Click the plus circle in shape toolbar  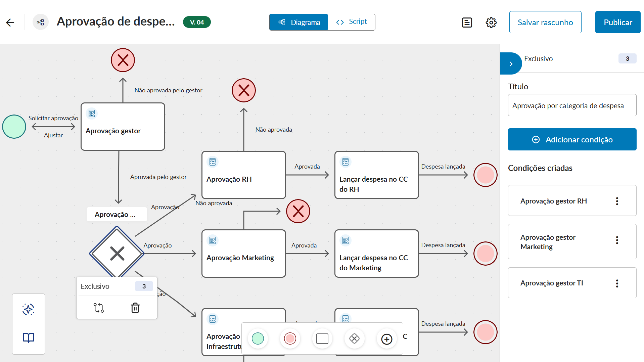pyautogui.click(x=386, y=339)
